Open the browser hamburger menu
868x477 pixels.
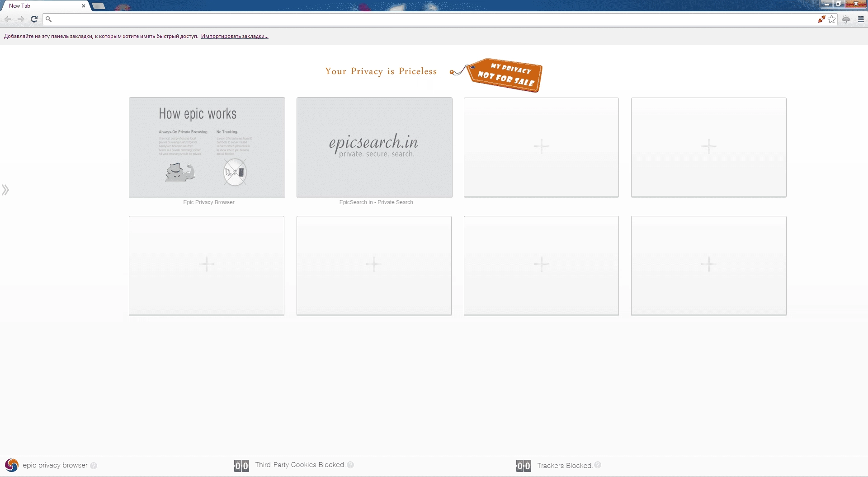[x=861, y=19]
